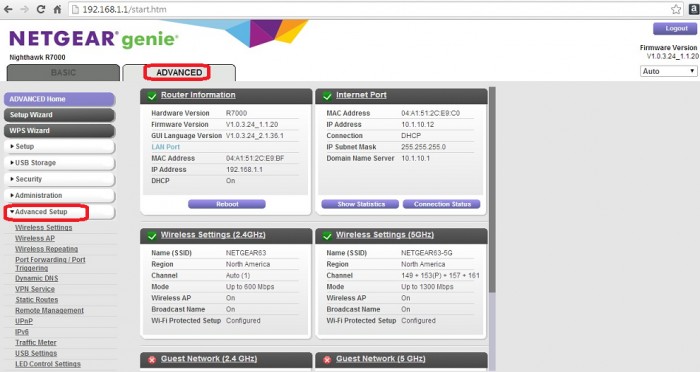Click the browser forward arrow
Image resolution: width=700 pixels, height=372 pixels.
click(24, 9)
